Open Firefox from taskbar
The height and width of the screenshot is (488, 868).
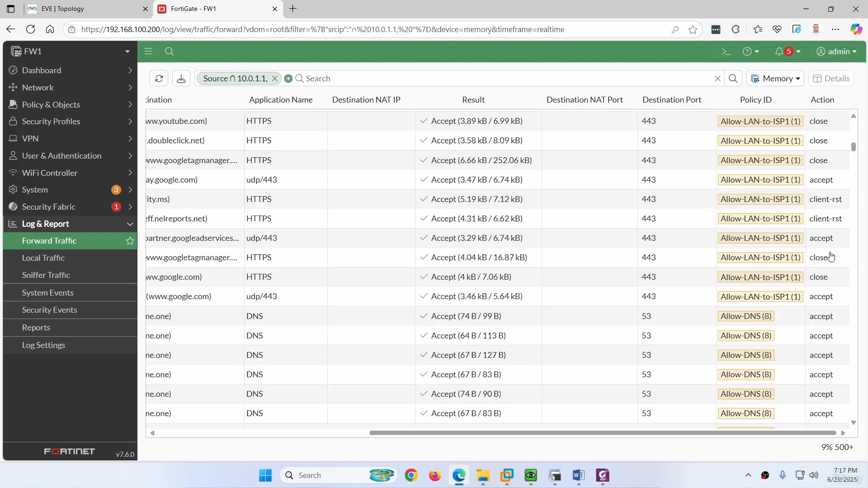[435, 475]
